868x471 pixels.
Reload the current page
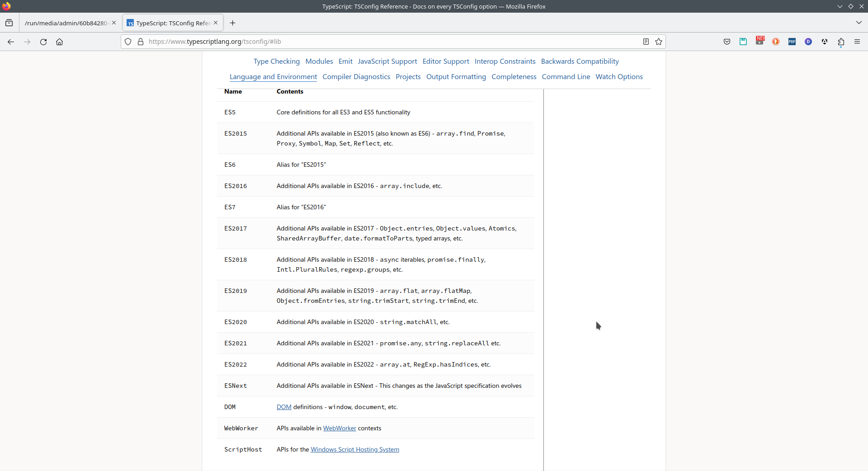click(x=43, y=42)
